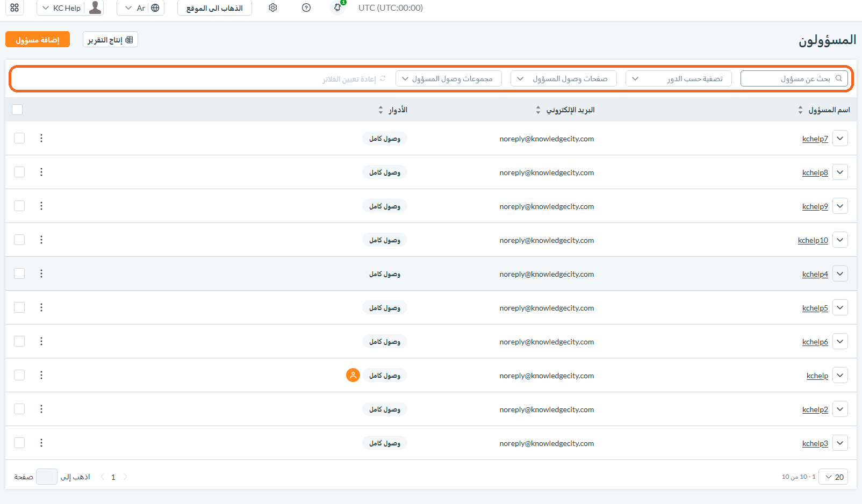Viewport: 862px width, 504px height.
Task: Check the kchelp3 row checkbox
Action: click(19, 443)
